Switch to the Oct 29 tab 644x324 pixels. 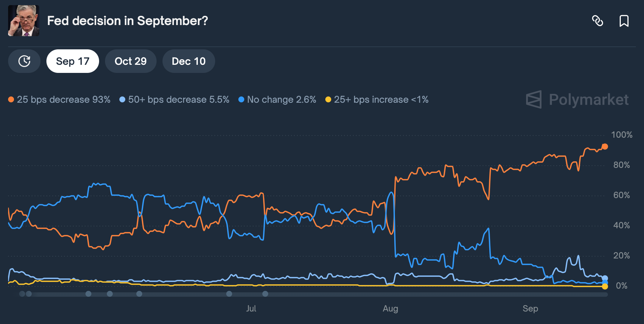pos(130,61)
